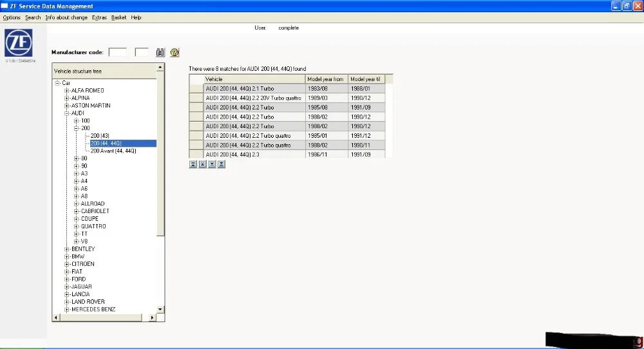Open the Options menu
The width and height of the screenshot is (644, 349).
(12, 17)
